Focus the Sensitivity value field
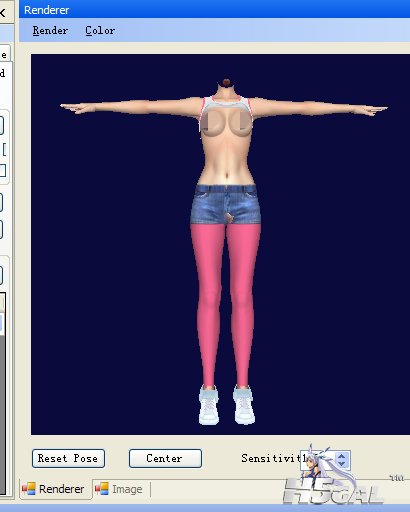The image size is (410, 512). (x=317, y=460)
